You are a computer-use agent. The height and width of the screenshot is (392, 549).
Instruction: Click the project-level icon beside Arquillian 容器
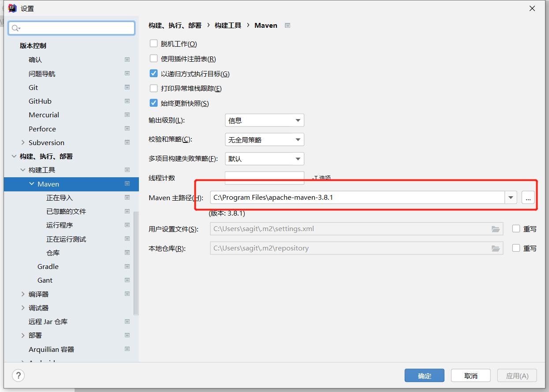click(127, 349)
